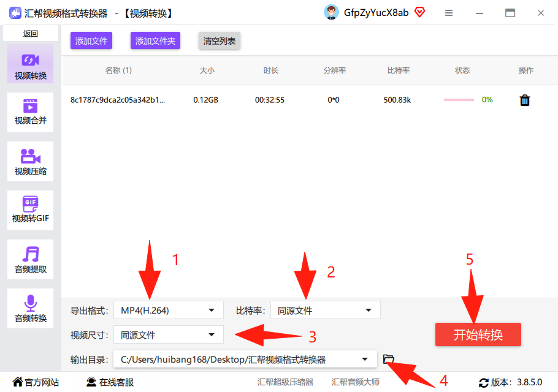This screenshot has height=392, width=558.
Task: Click the user avatar picture
Action: pyautogui.click(x=331, y=12)
